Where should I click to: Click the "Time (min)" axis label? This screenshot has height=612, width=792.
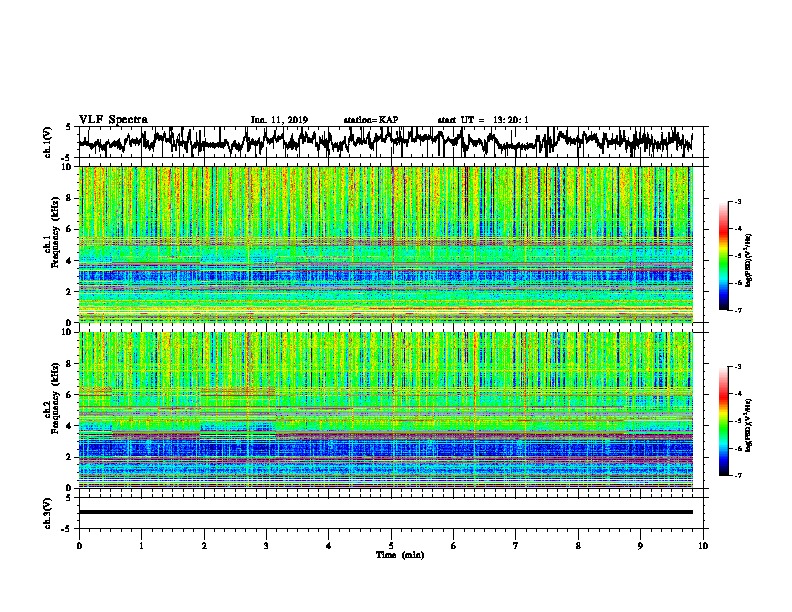(x=400, y=555)
